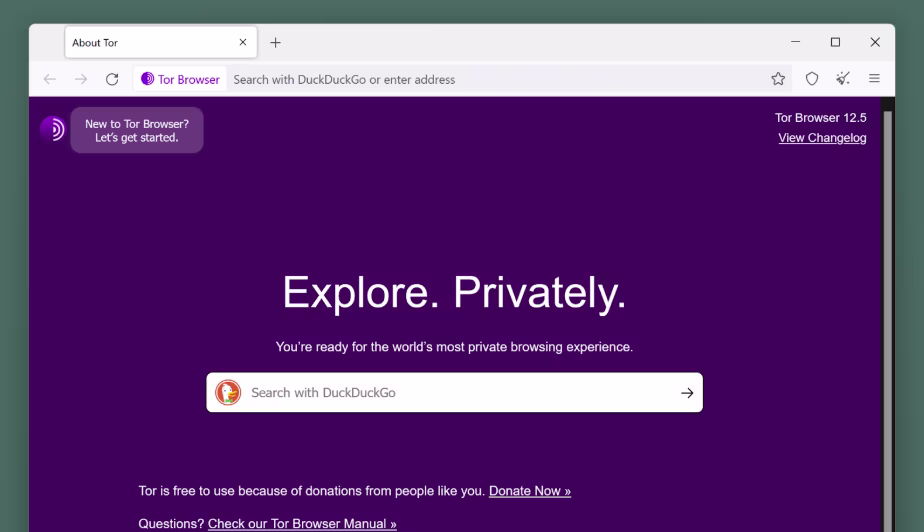Click the Tor onion logo on page
924x532 pixels.
tap(52, 129)
